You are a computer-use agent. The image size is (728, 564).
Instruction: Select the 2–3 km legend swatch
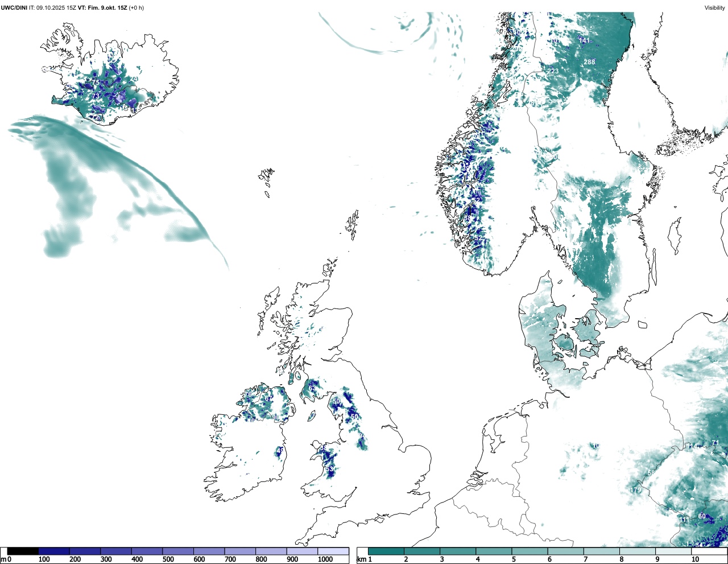pos(422,551)
